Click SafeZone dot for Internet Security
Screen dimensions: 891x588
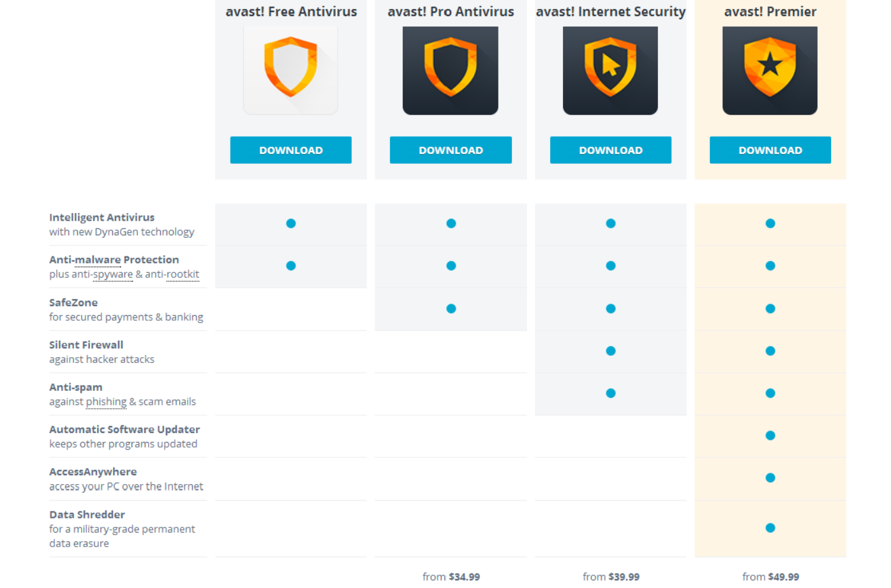pos(611,309)
